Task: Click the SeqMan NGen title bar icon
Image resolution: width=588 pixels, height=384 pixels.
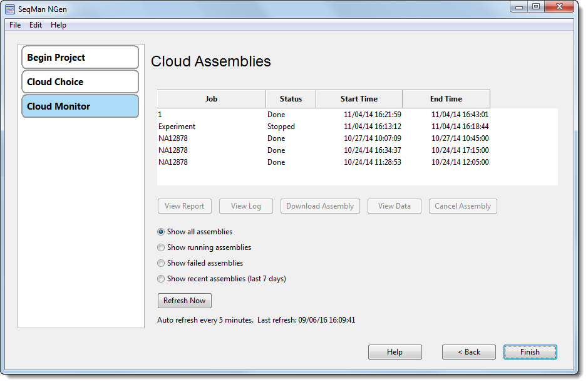Action: tap(10, 9)
